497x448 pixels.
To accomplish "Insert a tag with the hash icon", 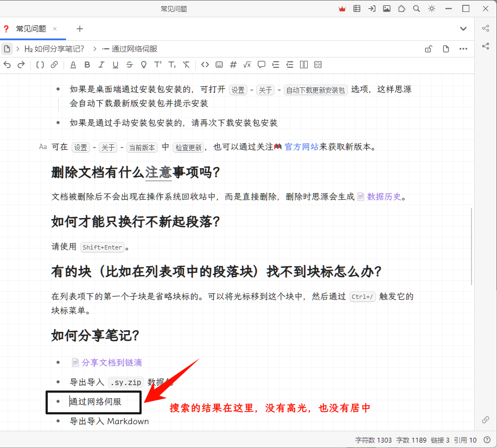I will (x=233, y=65).
